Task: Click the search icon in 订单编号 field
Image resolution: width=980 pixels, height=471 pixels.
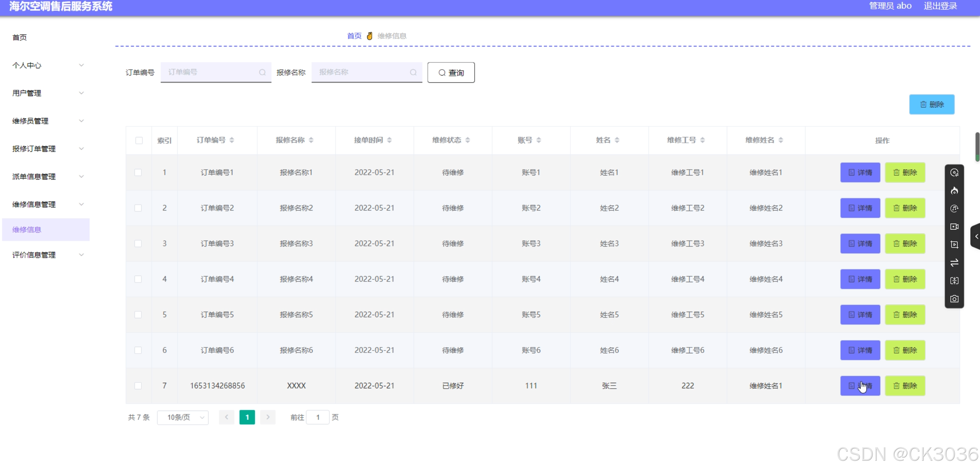Action: [x=262, y=72]
